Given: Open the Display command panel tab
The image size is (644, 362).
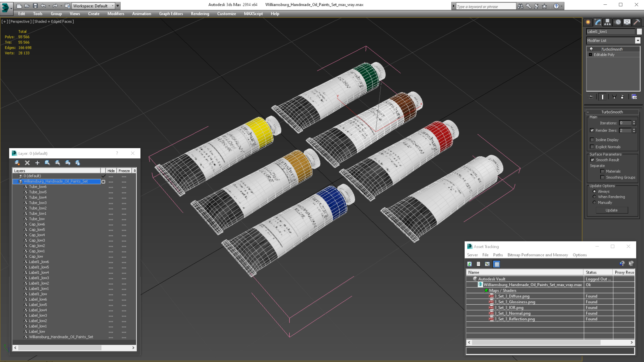Looking at the screenshot, I should [x=627, y=22].
